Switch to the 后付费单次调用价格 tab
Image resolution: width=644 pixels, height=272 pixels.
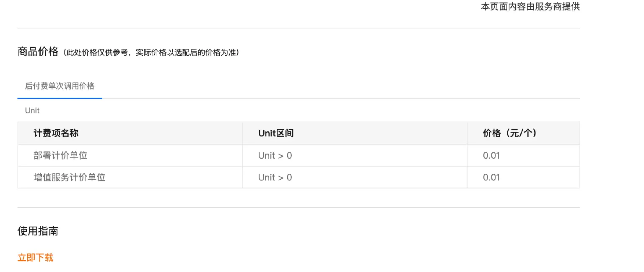click(60, 86)
